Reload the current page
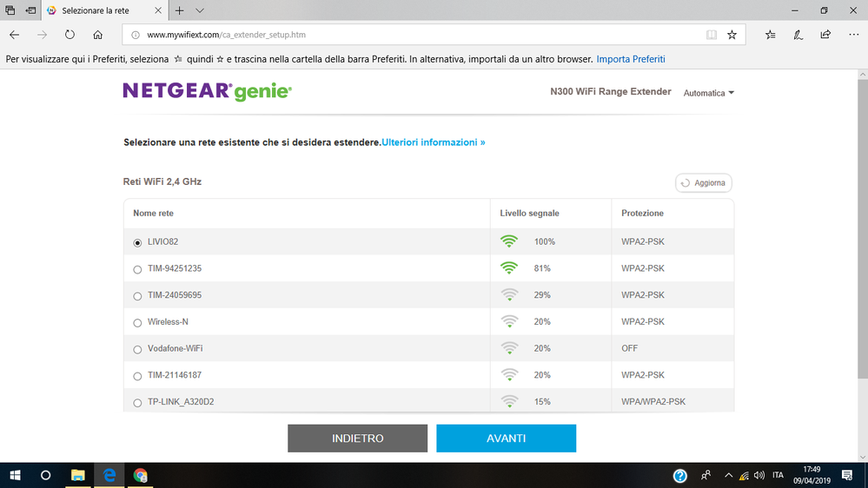 tap(70, 35)
